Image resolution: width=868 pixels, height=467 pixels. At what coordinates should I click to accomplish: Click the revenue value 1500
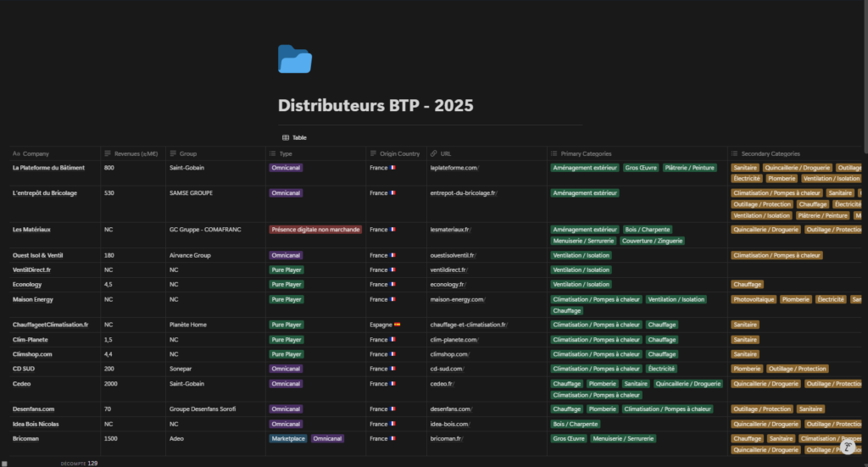pos(111,439)
